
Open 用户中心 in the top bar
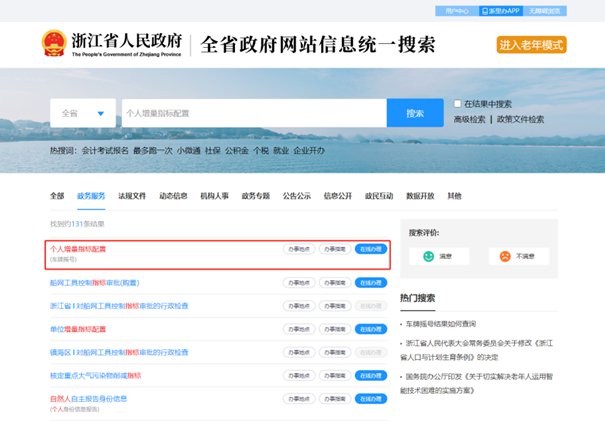point(452,10)
